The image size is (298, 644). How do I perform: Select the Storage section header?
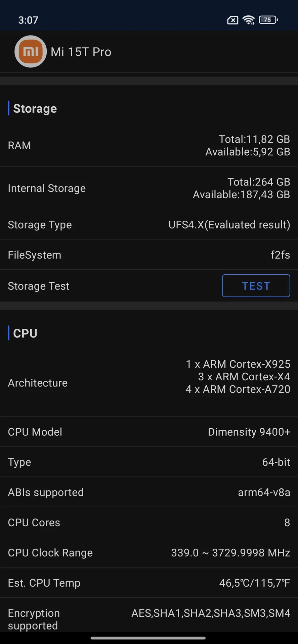35,109
